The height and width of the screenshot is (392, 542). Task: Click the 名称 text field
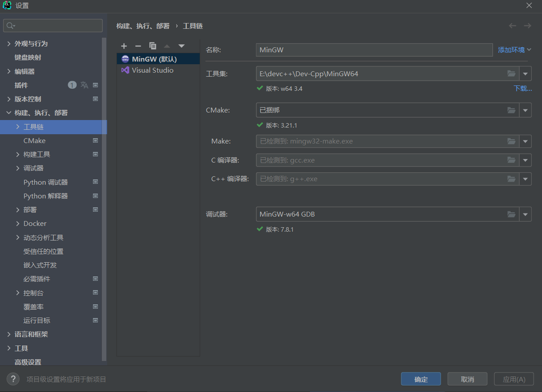coord(374,50)
